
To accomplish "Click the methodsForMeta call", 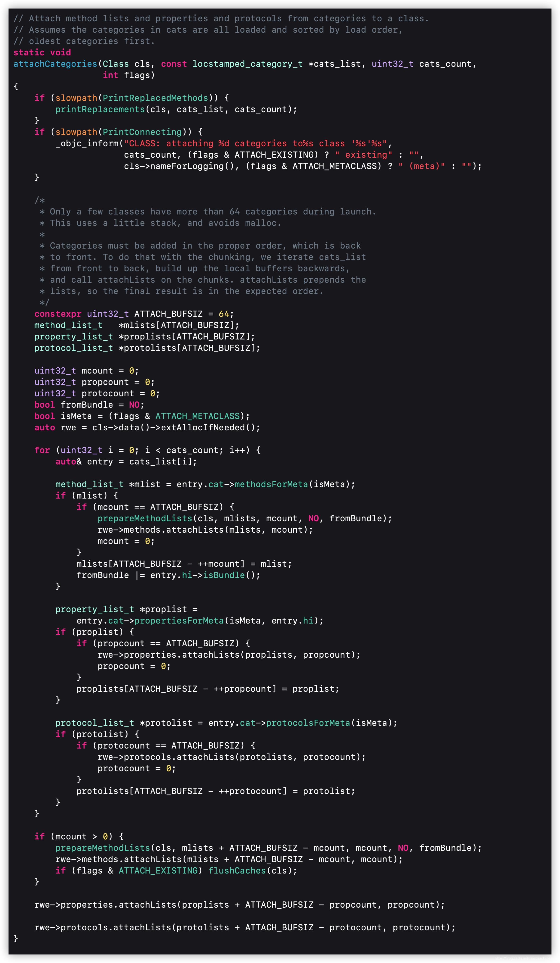I will (271, 484).
